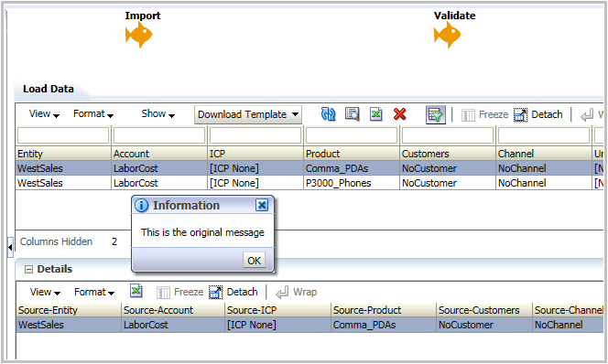Click the Source-Customers column header
Screen dimensions: 608x364
(483, 310)
